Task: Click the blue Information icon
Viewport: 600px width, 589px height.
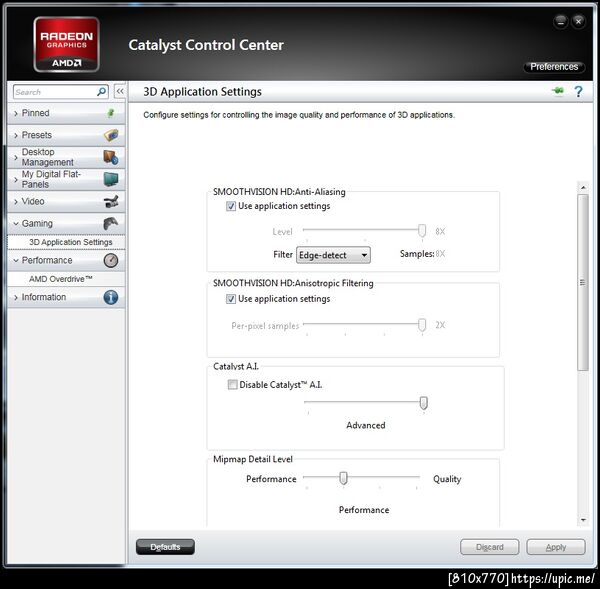Action: pos(111,297)
